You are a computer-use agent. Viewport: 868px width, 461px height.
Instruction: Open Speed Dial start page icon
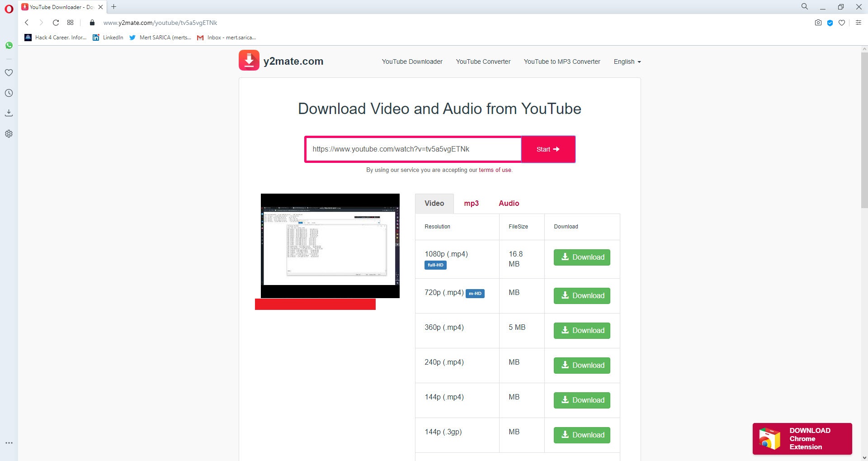click(70, 23)
